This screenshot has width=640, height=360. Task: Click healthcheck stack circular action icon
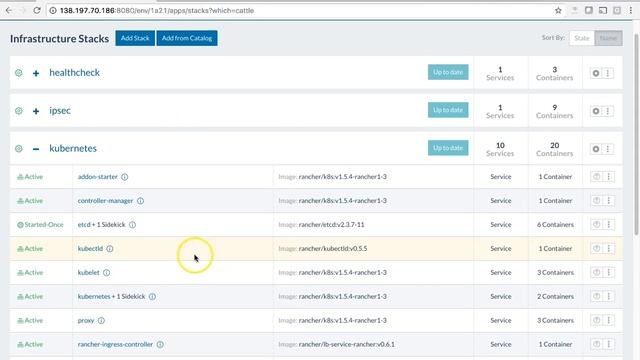pos(596,73)
